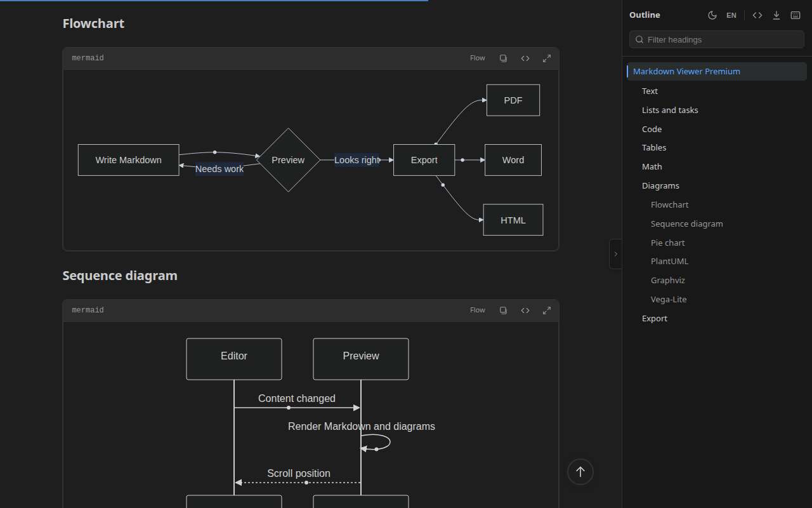Screen dimensions: 812x508
Task: Copy the Flowchart mermaid block
Action: tap(503, 58)
